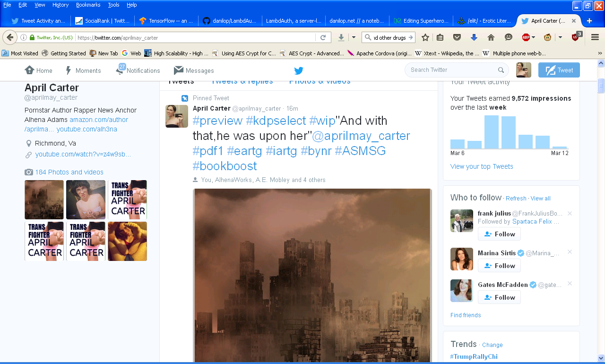Switch to the SocialRank browser tab

(x=103, y=21)
